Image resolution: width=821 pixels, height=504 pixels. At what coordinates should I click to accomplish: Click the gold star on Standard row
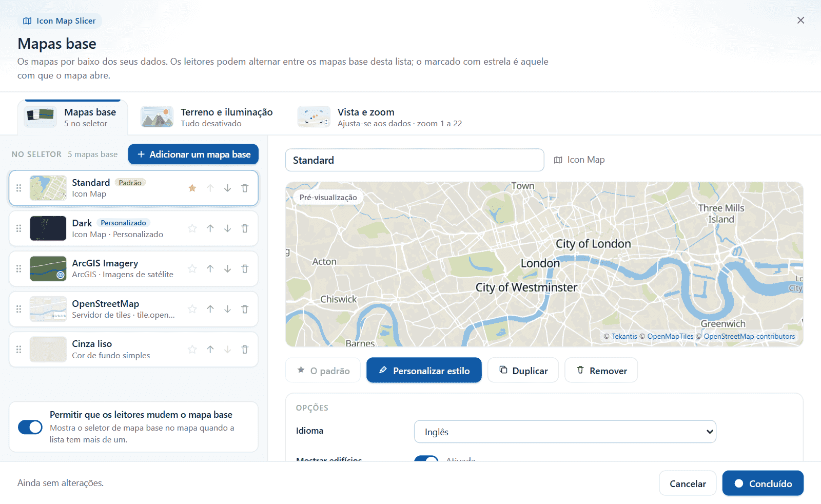(192, 188)
